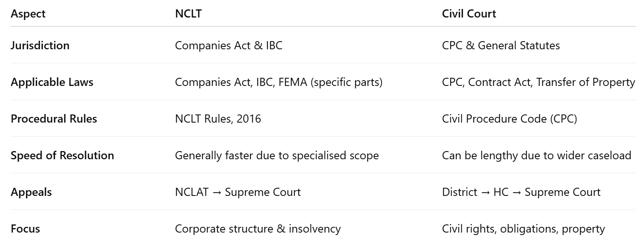
Task: Click the Aspect column header
Action: [28, 14]
